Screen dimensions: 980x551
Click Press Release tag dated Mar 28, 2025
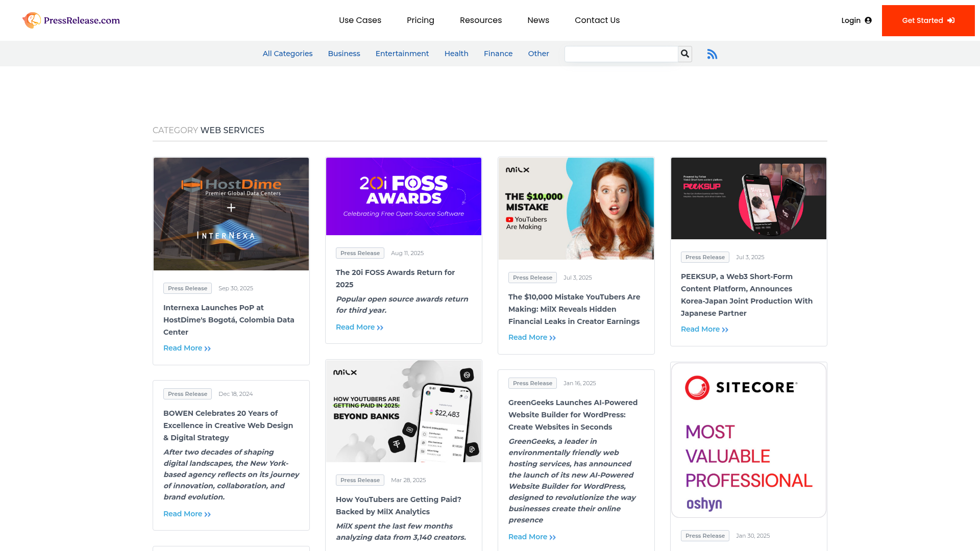click(360, 480)
